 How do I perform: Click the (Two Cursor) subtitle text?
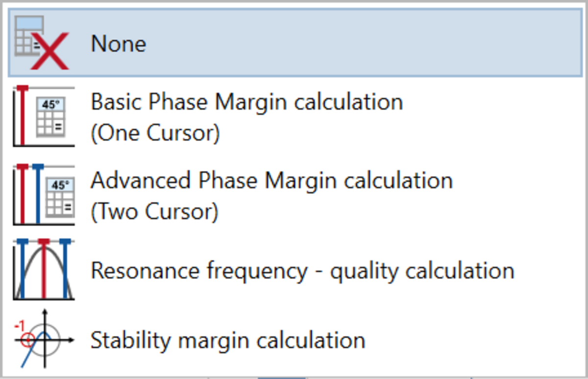click(154, 212)
